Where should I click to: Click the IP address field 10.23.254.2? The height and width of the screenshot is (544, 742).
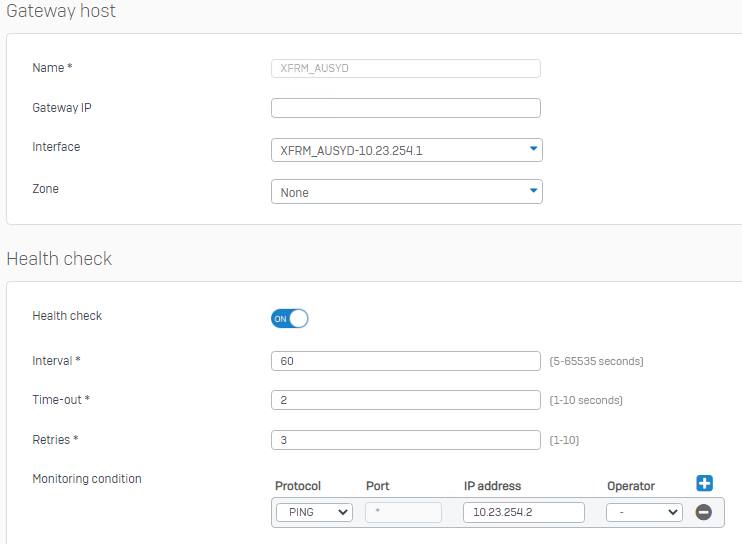(524, 512)
